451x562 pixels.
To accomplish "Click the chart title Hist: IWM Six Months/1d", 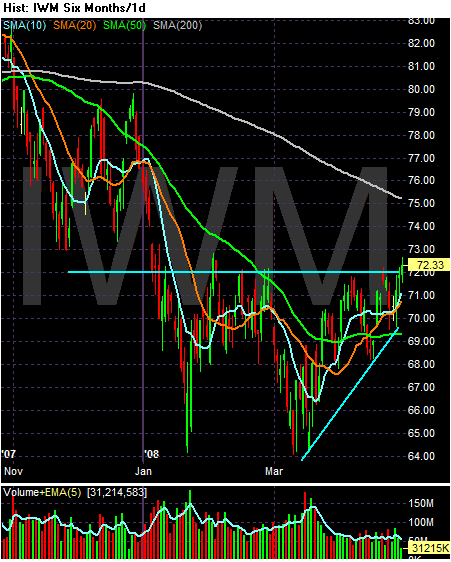I will pos(74,8).
